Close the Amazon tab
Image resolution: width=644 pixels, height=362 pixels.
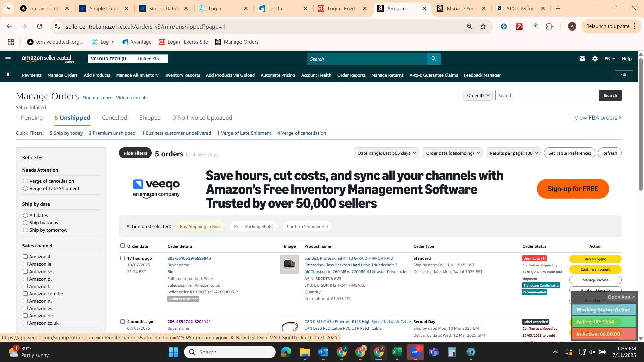(424, 8)
